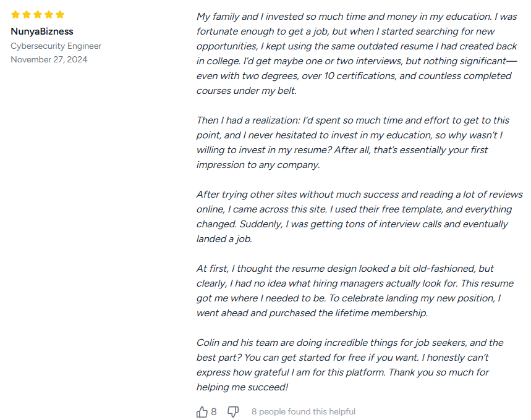Click the like count number 8
Viewport: 531px width, 420px height.
click(x=214, y=411)
